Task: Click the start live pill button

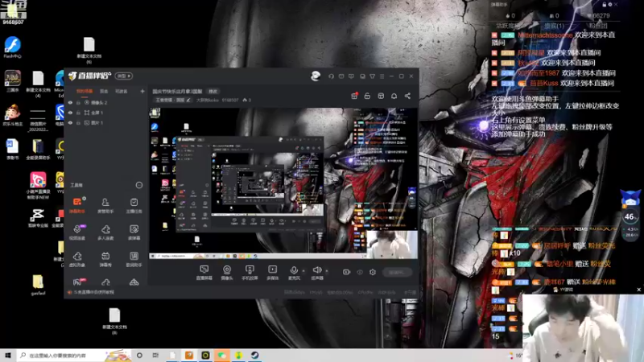Action: pos(397,272)
